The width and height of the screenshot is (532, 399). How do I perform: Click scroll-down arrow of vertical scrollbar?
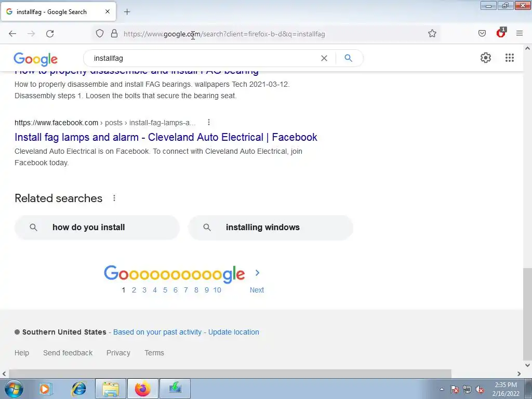[x=527, y=365]
